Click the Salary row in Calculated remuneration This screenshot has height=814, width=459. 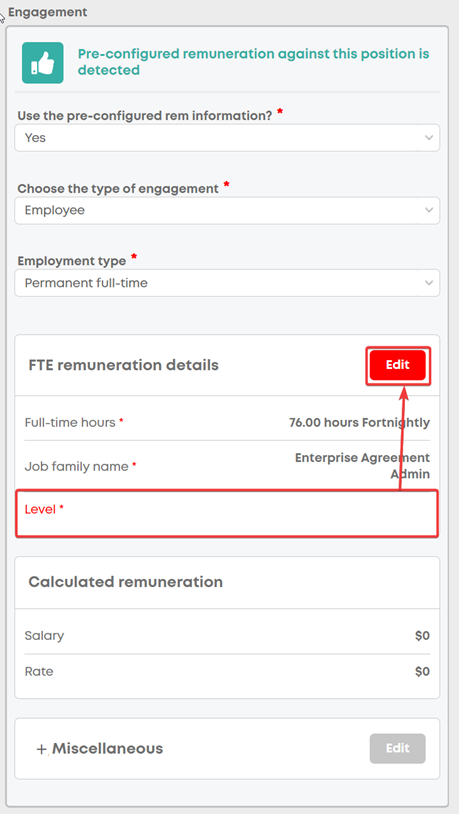point(227,635)
